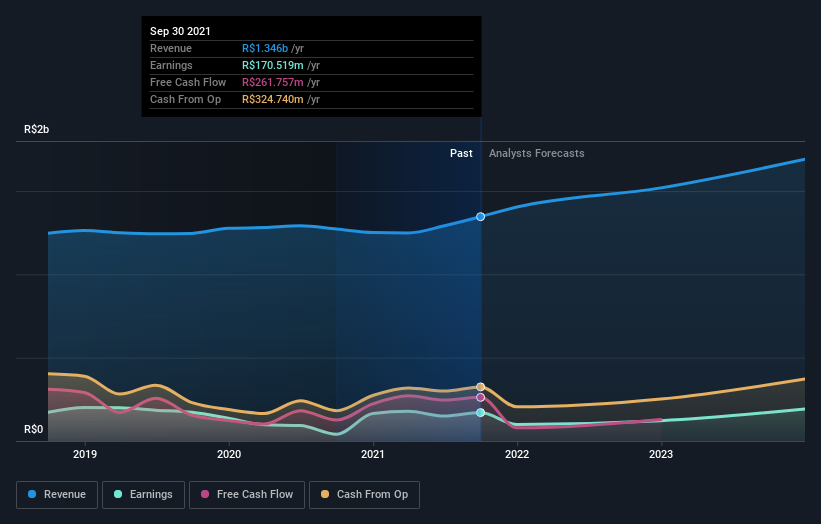Viewport: 821px width, 524px height.
Task: Click the Earnings row label in tooltip
Action: coord(171,65)
